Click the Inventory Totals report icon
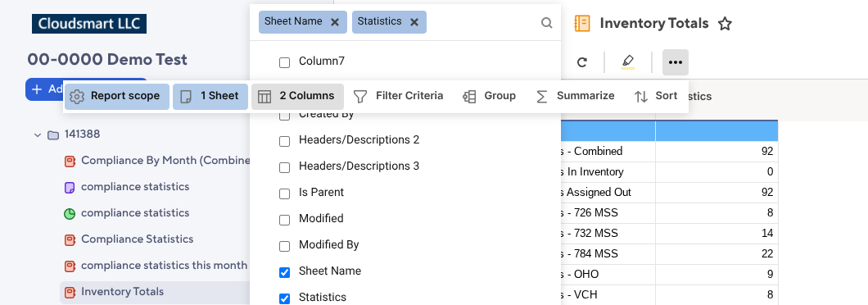Image resolution: width=868 pixels, height=305 pixels. (581, 23)
